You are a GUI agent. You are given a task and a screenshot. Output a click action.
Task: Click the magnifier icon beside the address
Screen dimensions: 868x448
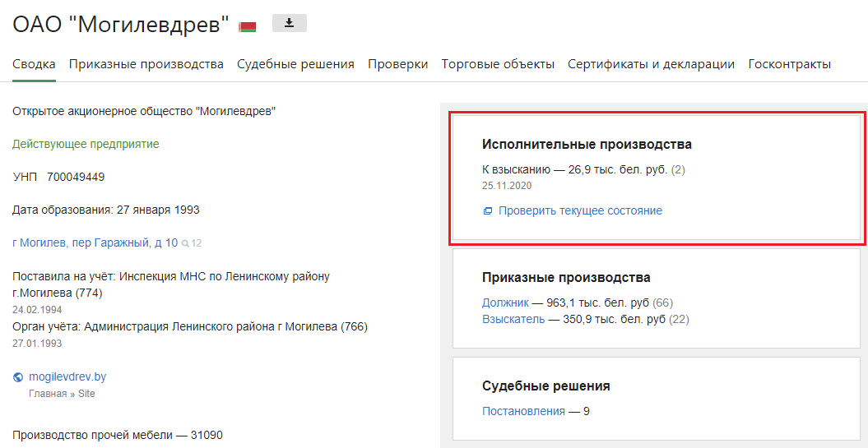pos(185,243)
